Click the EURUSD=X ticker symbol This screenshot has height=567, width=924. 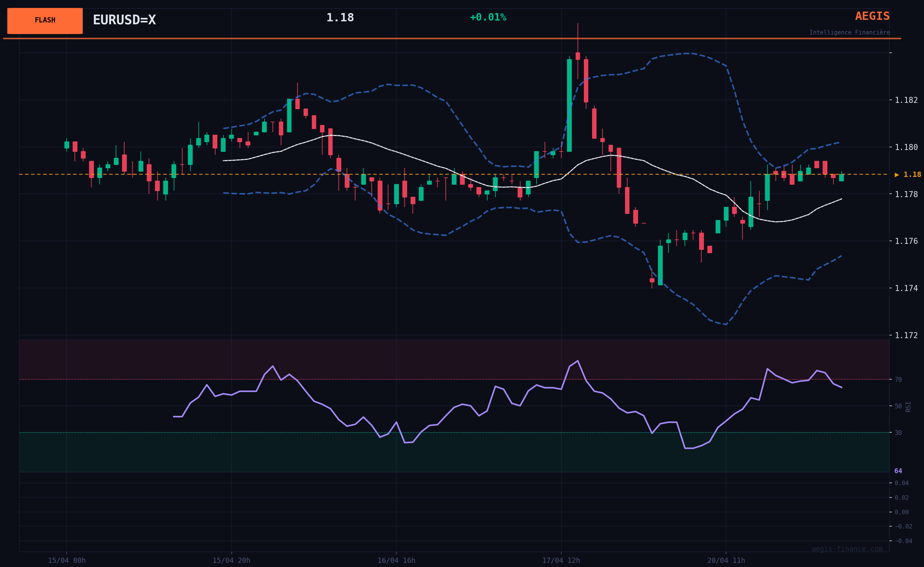(x=124, y=20)
